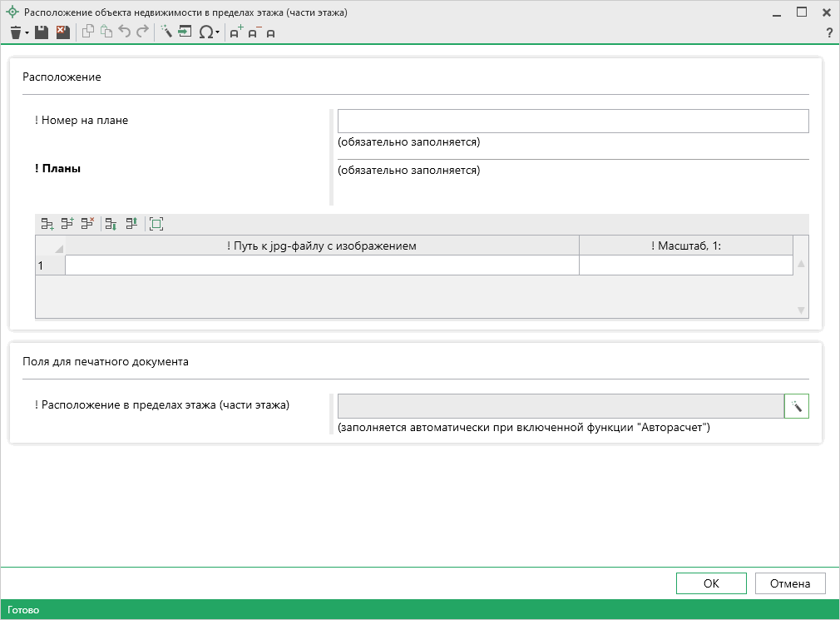Expand table to full screen icon
The width and height of the screenshot is (840, 620).
coord(156,223)
